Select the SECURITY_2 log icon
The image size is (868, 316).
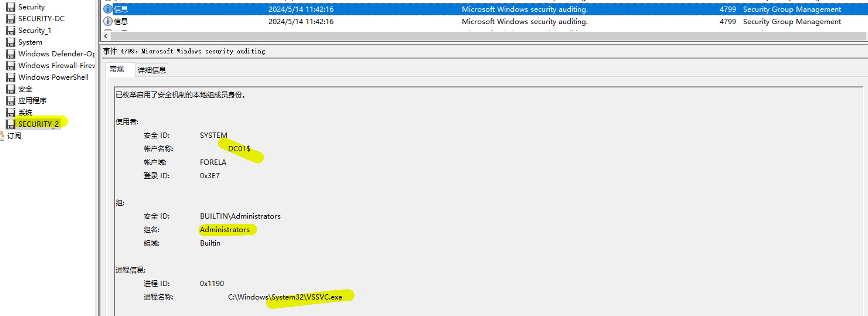11,124
